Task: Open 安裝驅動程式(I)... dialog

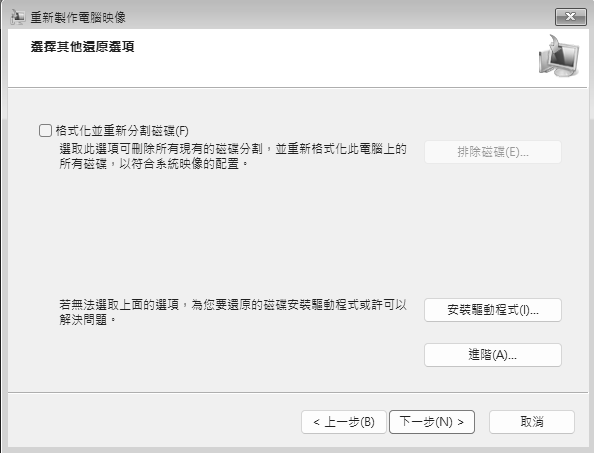Action: click(492, 310)
